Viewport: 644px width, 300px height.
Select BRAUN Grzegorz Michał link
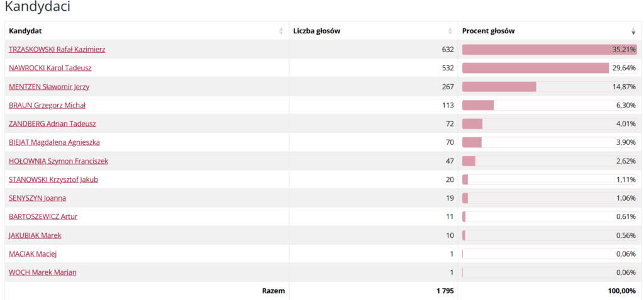tap(47, 105)
